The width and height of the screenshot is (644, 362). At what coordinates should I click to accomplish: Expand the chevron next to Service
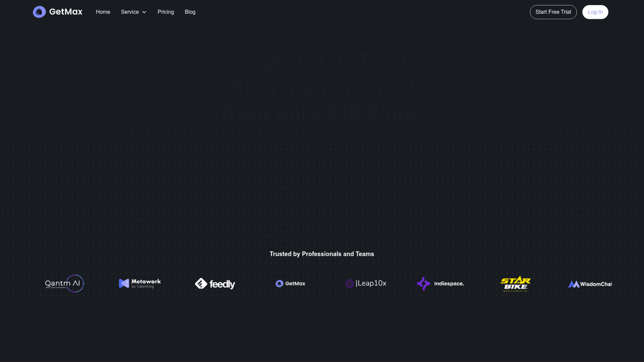144,12
